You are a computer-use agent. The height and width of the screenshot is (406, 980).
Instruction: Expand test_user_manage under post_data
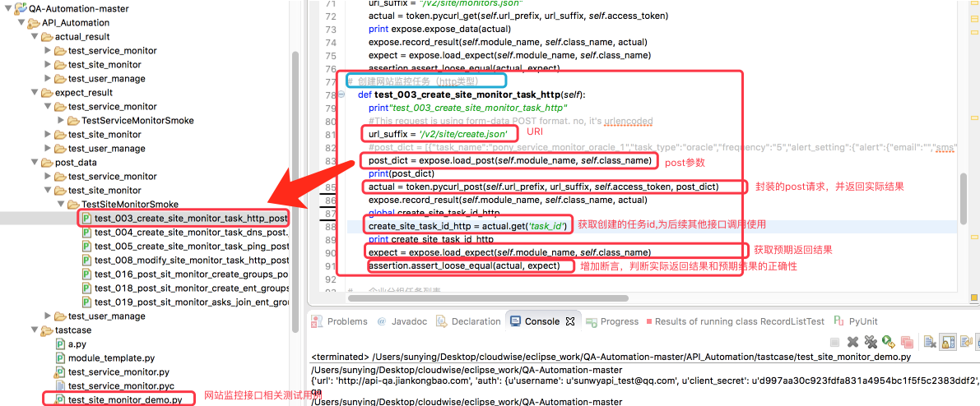pyautogui.click(x=48, y=316)
